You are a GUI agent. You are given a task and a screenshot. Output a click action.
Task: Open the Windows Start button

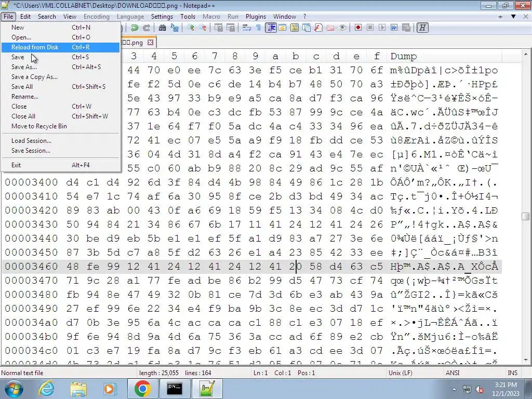point(14,389)
